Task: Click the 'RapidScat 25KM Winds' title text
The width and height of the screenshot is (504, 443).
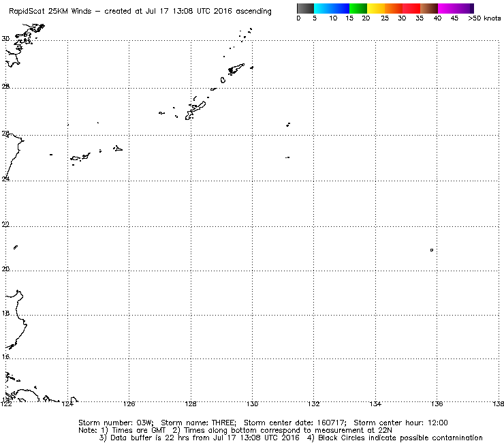Action: [x=50, y=12]
